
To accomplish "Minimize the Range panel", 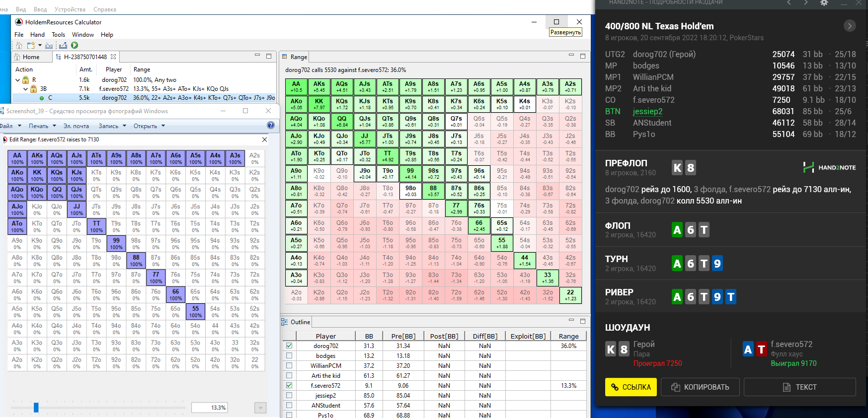I will click(x=571, y=56).
